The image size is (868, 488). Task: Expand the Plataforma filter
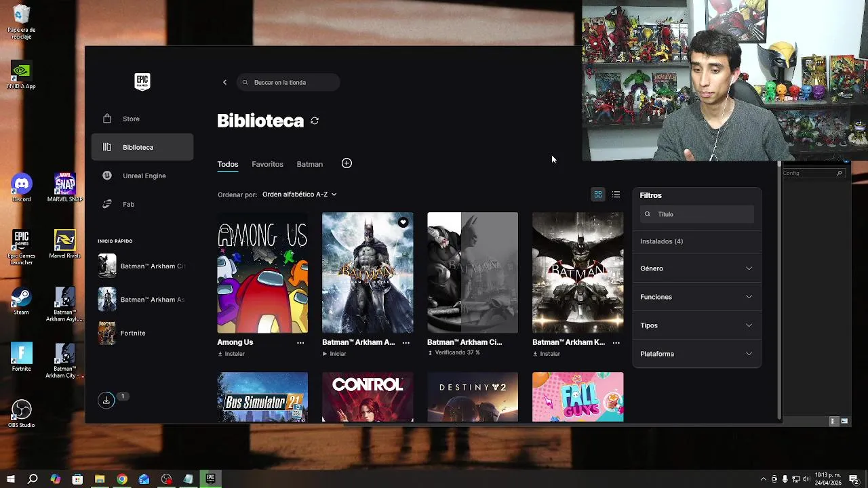tap(696, 354)
